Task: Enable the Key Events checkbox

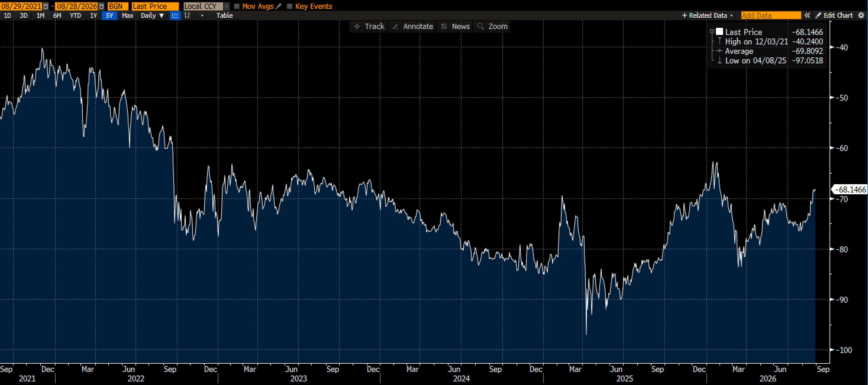Action: tap(289, 7)
